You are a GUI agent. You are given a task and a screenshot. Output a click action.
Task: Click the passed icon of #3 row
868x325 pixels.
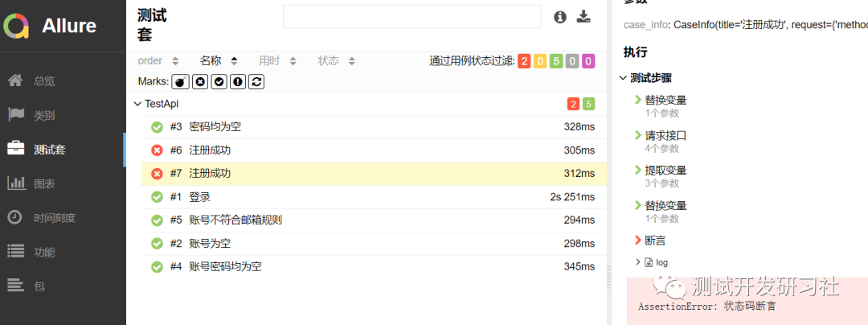pyautogui.click(x=157, y=127)
